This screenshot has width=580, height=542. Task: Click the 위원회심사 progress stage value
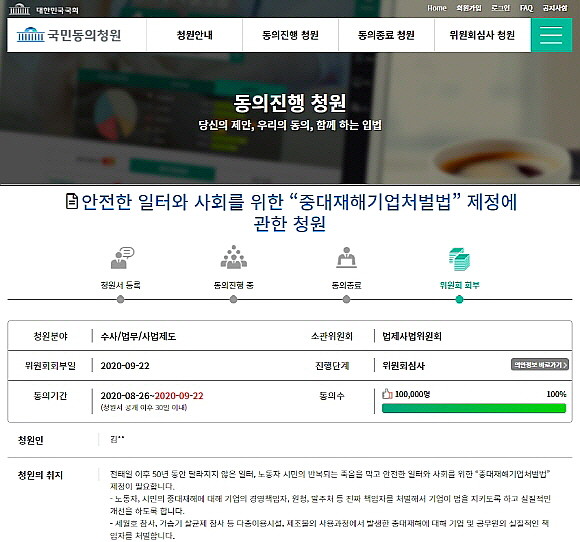[404, 366]
